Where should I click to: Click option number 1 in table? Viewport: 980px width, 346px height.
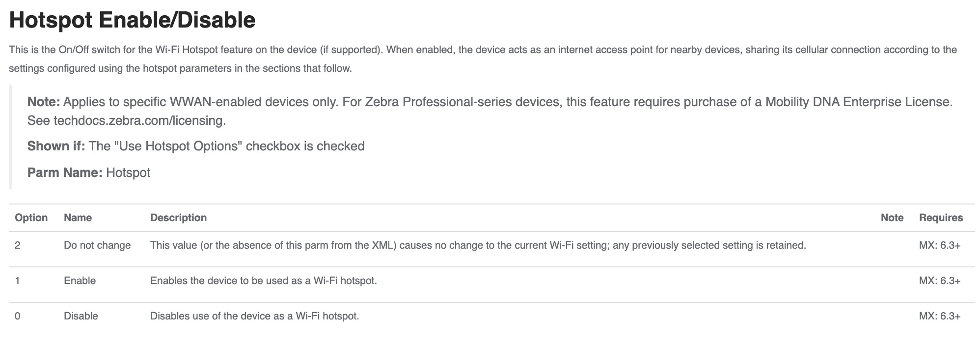coord(18,281)
